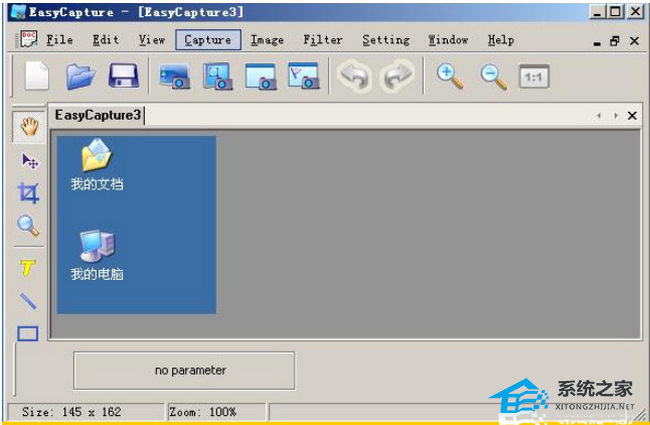
Task: Click the Zoom: 100% status entry
Action: (216, 412)
